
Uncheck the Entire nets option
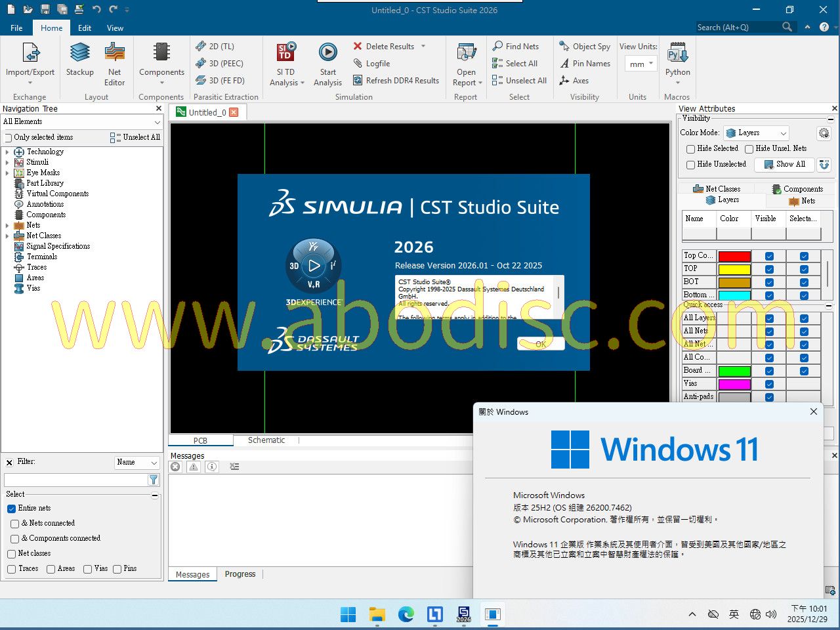point(11,509)
